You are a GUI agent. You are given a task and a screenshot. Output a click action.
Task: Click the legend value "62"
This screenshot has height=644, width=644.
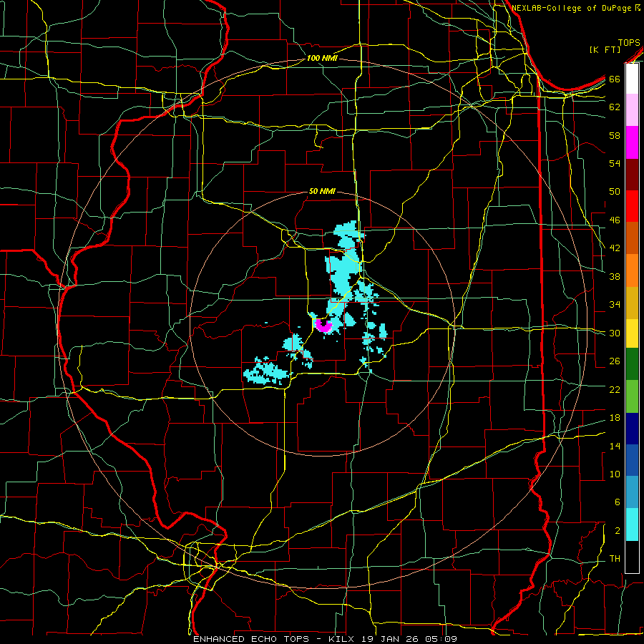click(615, 107)
